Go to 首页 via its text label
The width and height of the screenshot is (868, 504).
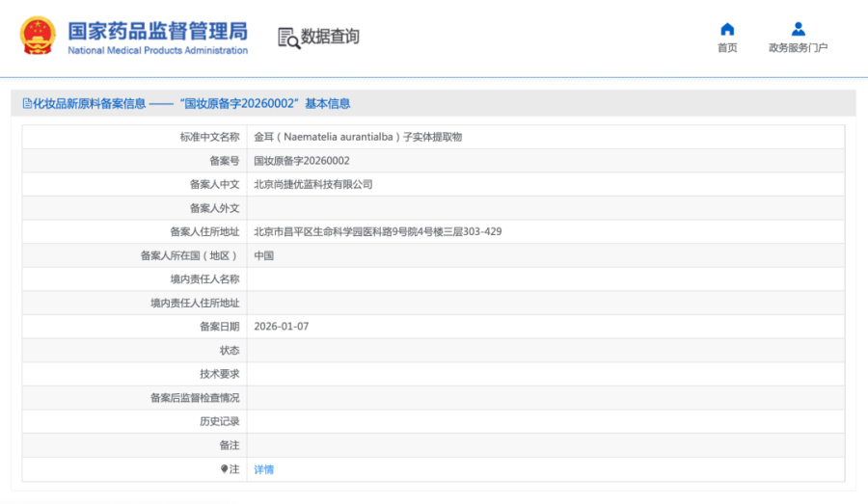[x=727, y=48]
